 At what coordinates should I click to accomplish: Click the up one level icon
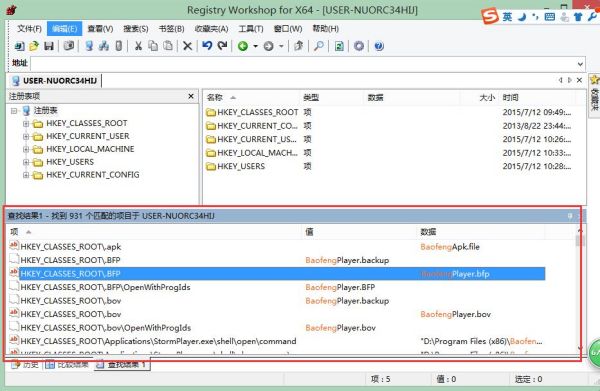click(x=298, y=46)
